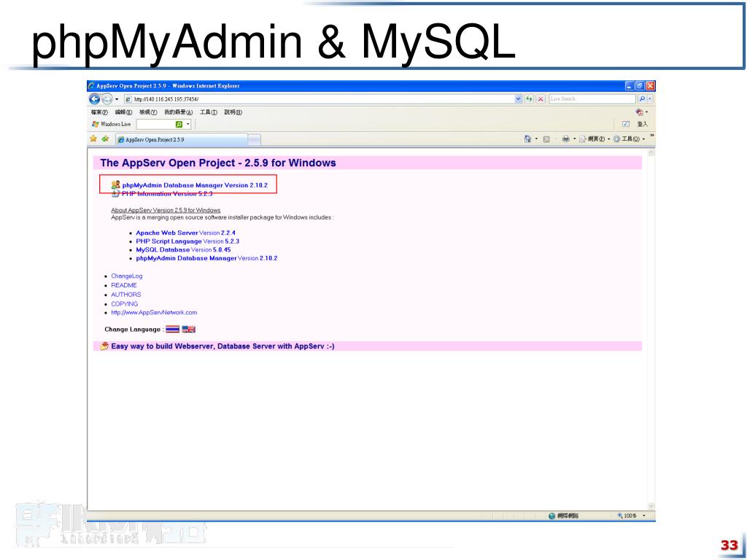Viewport: 747px width, 560px height.
Task: Click the Add to Favorites star-plus icon
Action: [x=105, y=139]
